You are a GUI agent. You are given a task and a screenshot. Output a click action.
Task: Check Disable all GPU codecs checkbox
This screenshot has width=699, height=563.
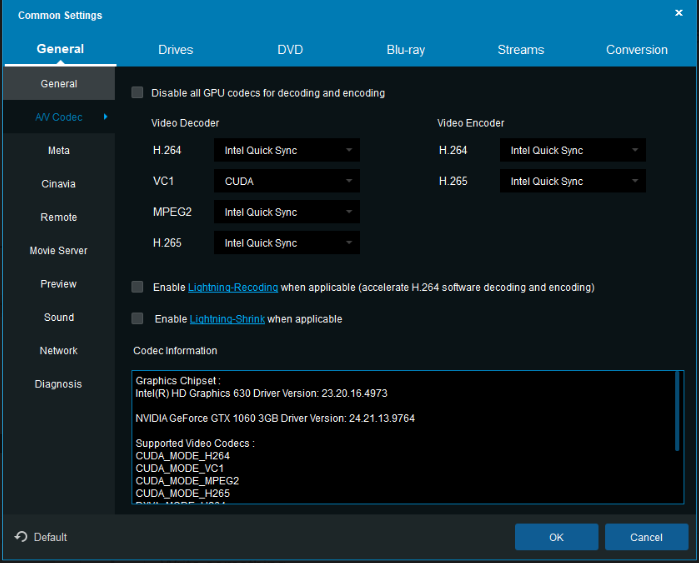pyautogui.click(x=138, y=93)
